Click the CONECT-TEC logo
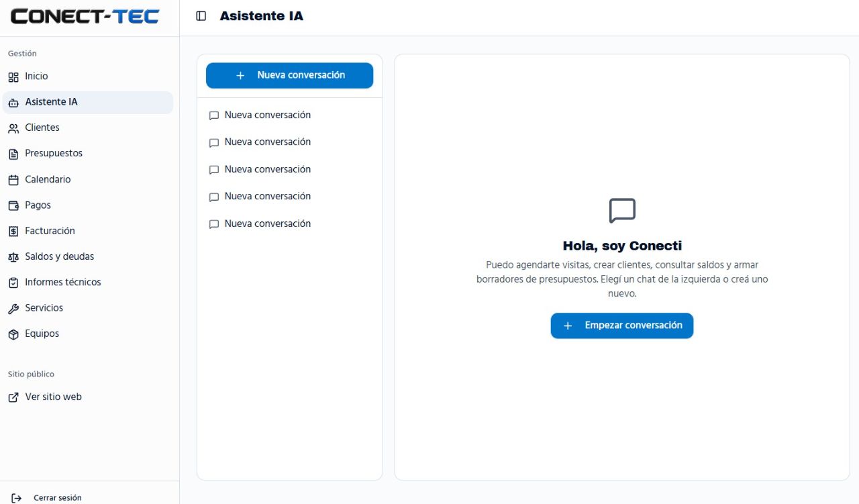 pyautogui.click(x=85, y=16)
